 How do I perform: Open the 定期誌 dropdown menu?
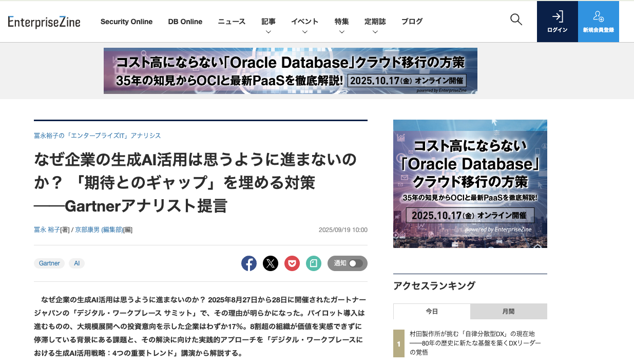pyautogui.click(x=375, y=26)
